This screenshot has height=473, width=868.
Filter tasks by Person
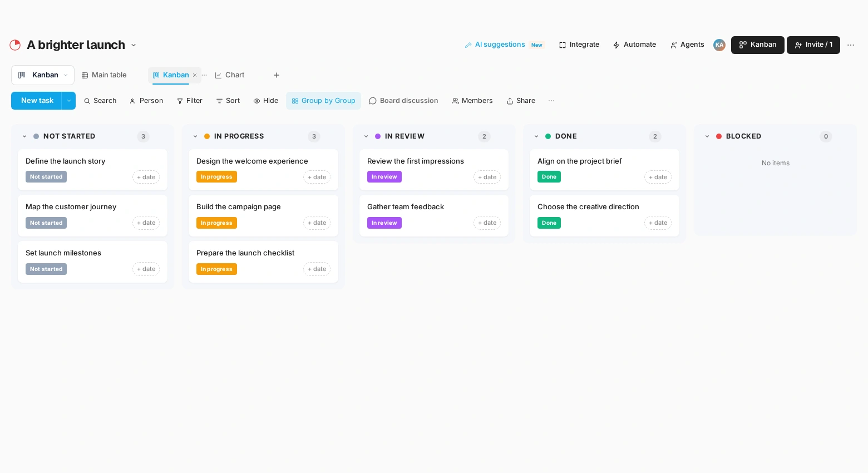pyautogui.click(x=146, y=101)
